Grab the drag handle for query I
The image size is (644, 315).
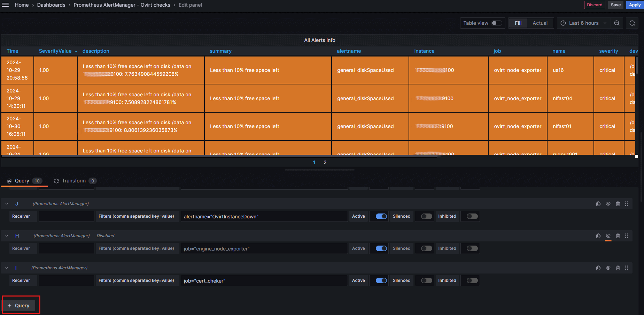(x=626, y=268)
